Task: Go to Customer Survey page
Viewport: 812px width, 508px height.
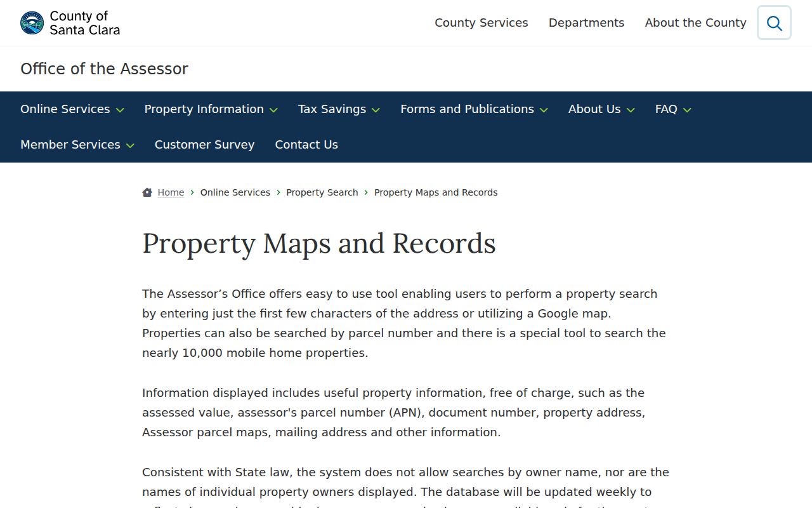Action: tap(204, 145)
